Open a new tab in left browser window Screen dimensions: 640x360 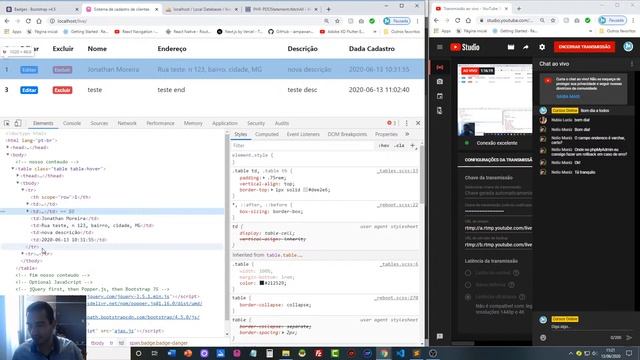(328, 9)
